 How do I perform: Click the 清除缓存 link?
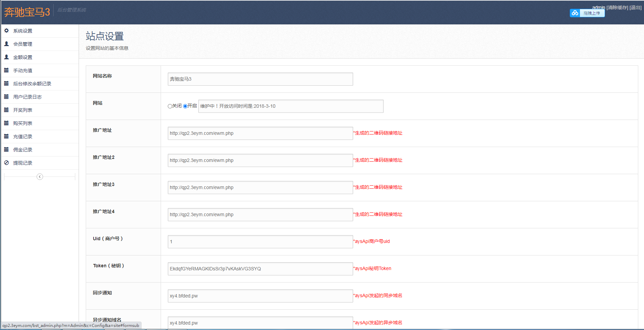(617, 7)
